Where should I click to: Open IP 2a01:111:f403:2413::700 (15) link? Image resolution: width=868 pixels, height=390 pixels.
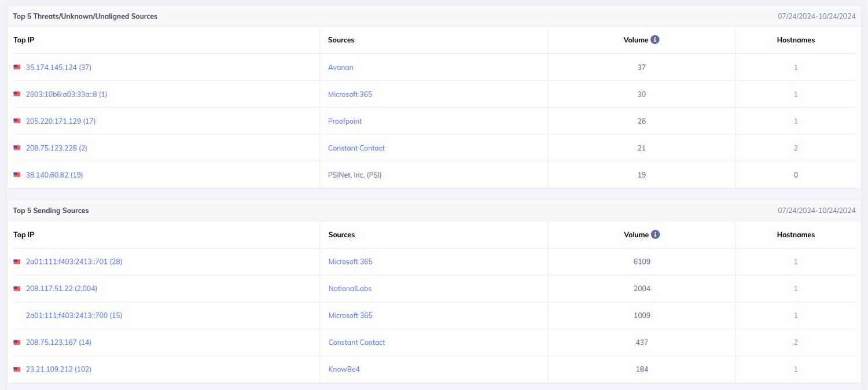click(74, 315)
